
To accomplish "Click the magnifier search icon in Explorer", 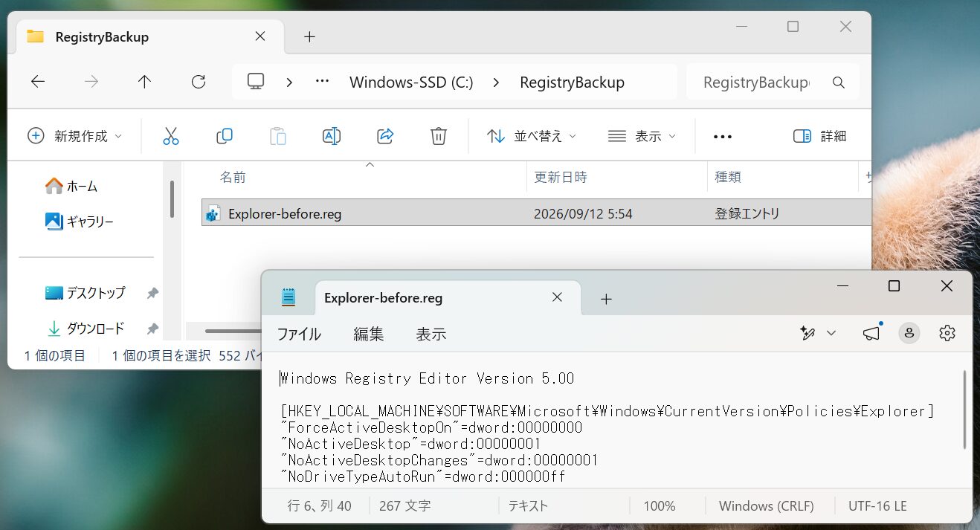I will (839, 82).
